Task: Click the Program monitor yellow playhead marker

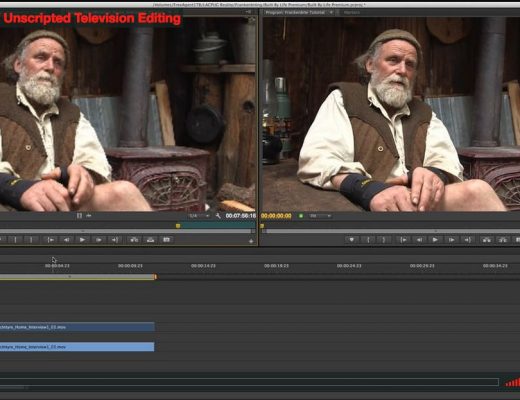Action: click(262, 226)
